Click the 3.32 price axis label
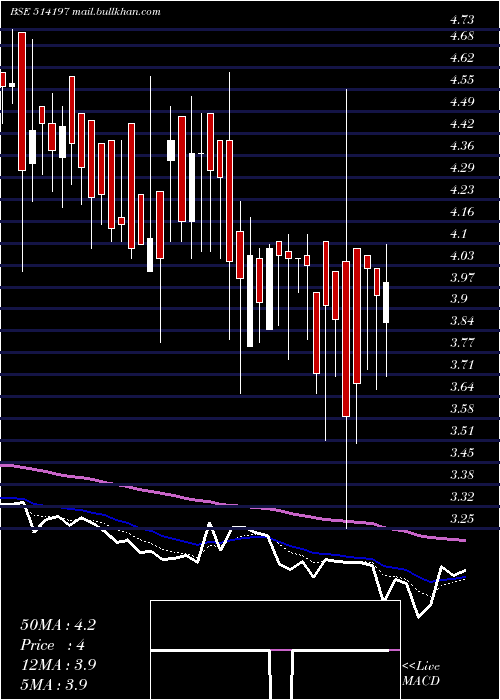 [x=462, y=497]
